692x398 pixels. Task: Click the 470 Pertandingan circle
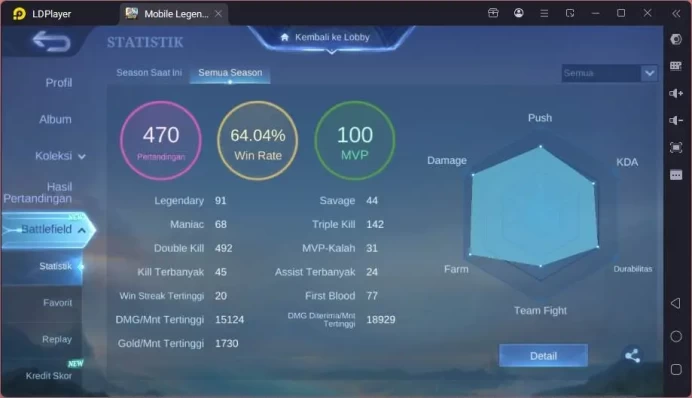click(x=161, y=140)
